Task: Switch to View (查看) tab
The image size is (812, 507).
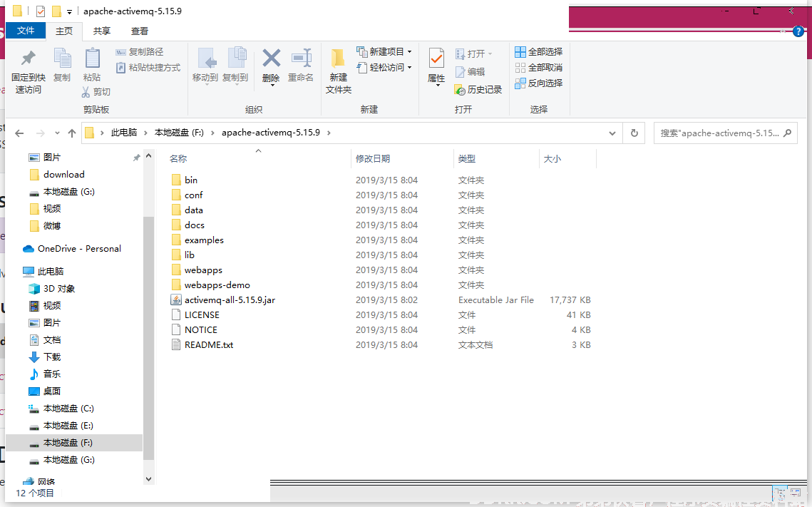Action: coord(139,31)
